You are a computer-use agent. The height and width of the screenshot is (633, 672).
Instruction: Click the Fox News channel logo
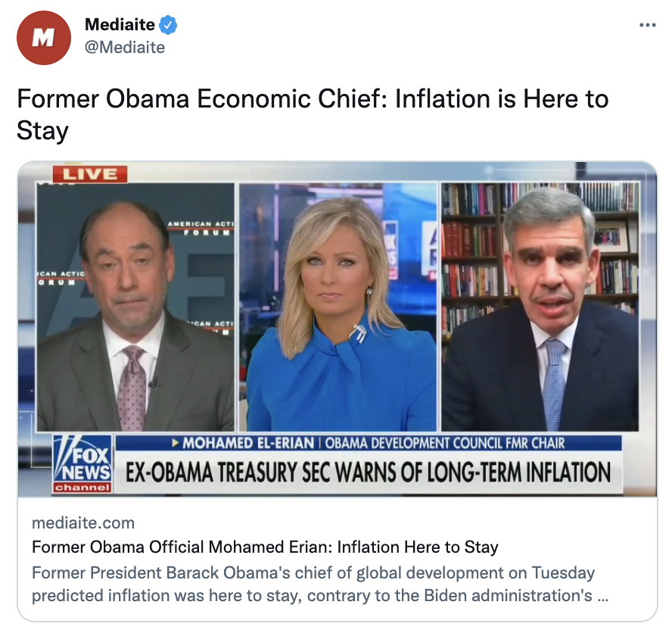82,464
